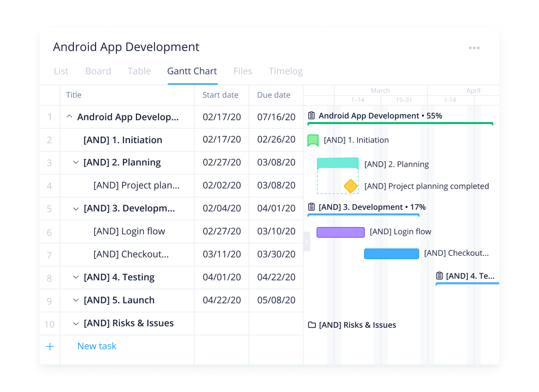
Task: Click the plus icon to add task
Action: pos(50,346)
